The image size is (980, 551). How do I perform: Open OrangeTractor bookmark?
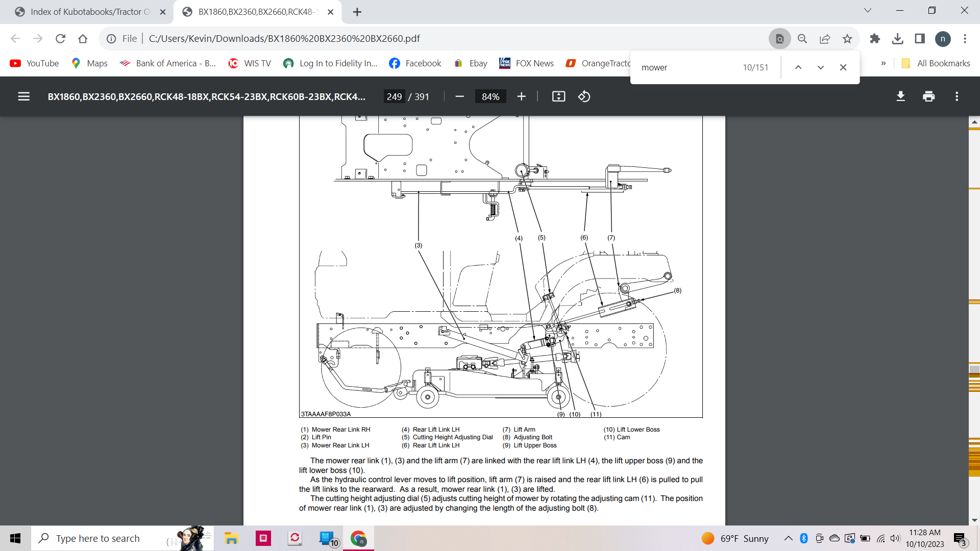coord(597,63)
